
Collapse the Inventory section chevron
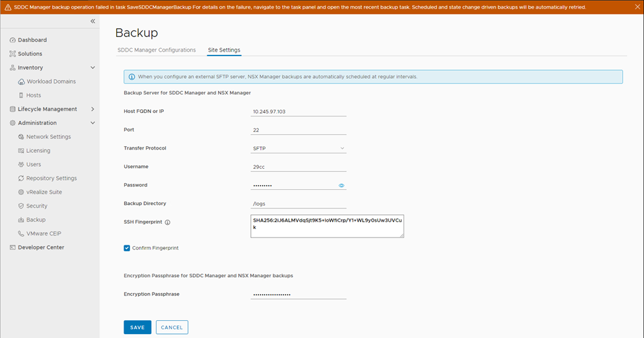click(x=92, y=67)
